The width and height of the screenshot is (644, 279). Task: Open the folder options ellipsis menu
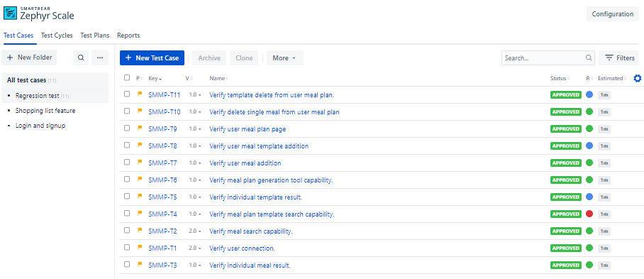[x=100, y=58]
